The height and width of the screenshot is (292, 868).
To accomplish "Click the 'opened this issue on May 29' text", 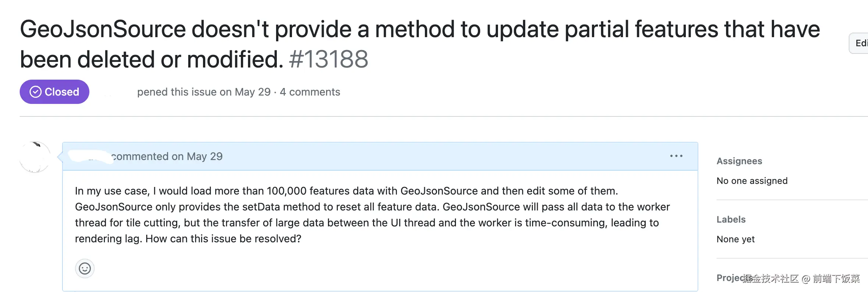I will (204, 92).
